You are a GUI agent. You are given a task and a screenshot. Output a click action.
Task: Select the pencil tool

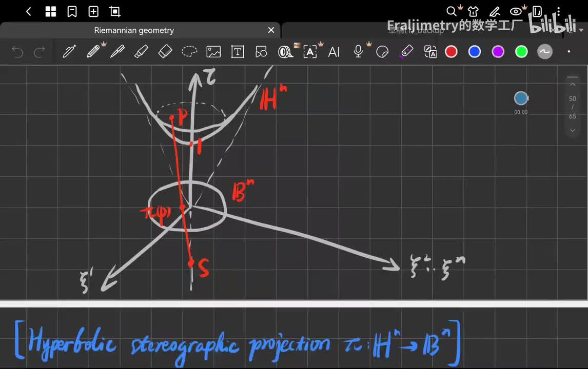[x=93, y=52]
